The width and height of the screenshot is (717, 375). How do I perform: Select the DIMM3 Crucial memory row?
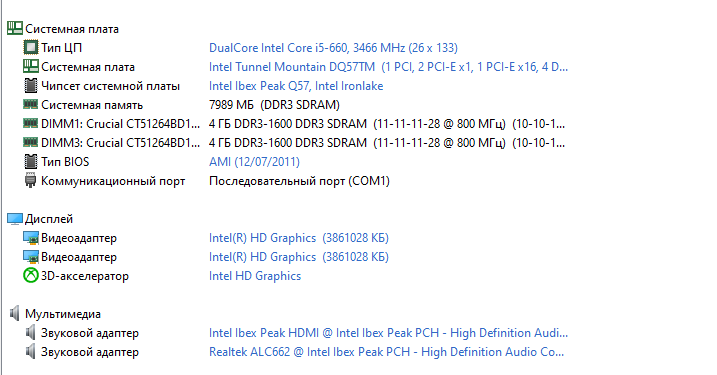[x=295, y=143]
